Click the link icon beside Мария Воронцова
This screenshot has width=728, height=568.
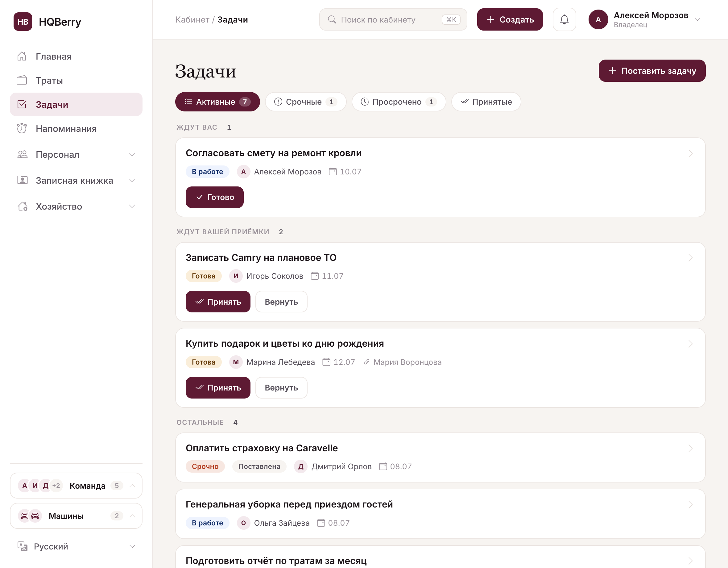[x=366, y=362]
